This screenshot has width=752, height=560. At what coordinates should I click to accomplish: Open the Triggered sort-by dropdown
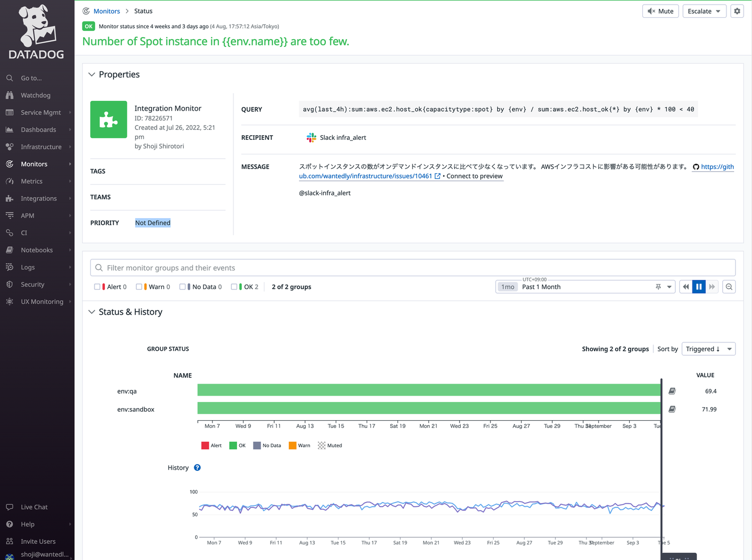tap(708, 349)
